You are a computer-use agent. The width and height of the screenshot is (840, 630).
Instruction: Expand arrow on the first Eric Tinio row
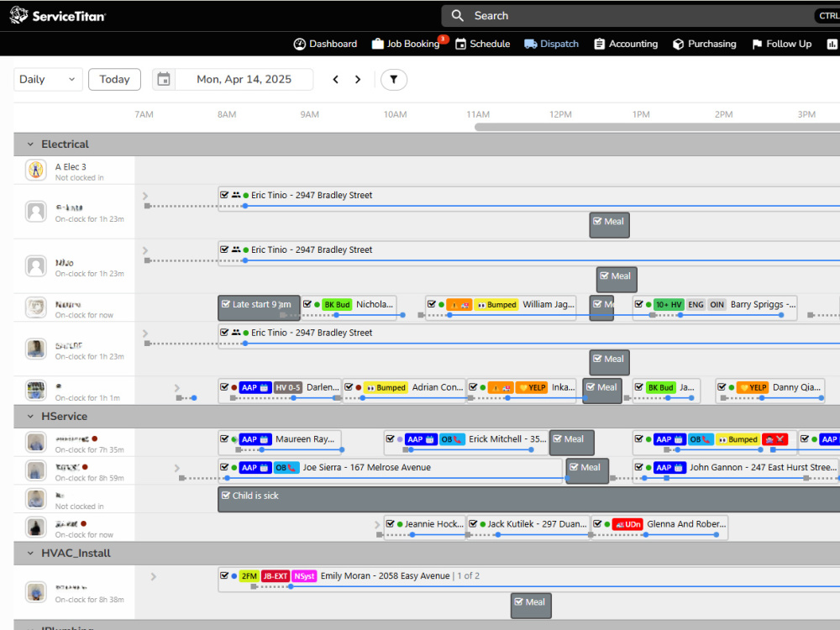[x=145, y=196]
